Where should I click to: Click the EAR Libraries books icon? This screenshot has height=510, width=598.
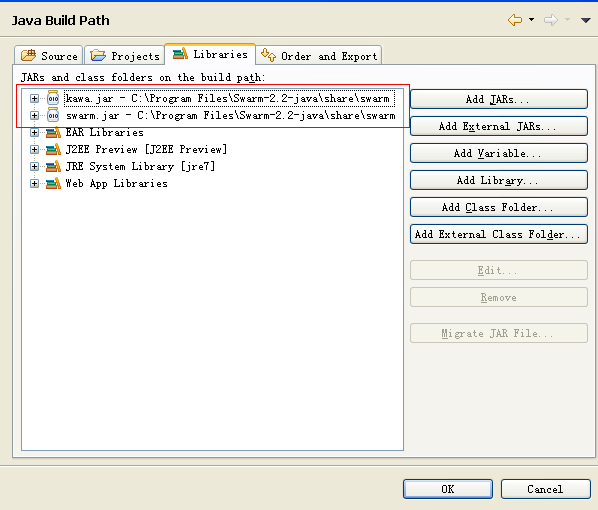[x=53, y=132]
